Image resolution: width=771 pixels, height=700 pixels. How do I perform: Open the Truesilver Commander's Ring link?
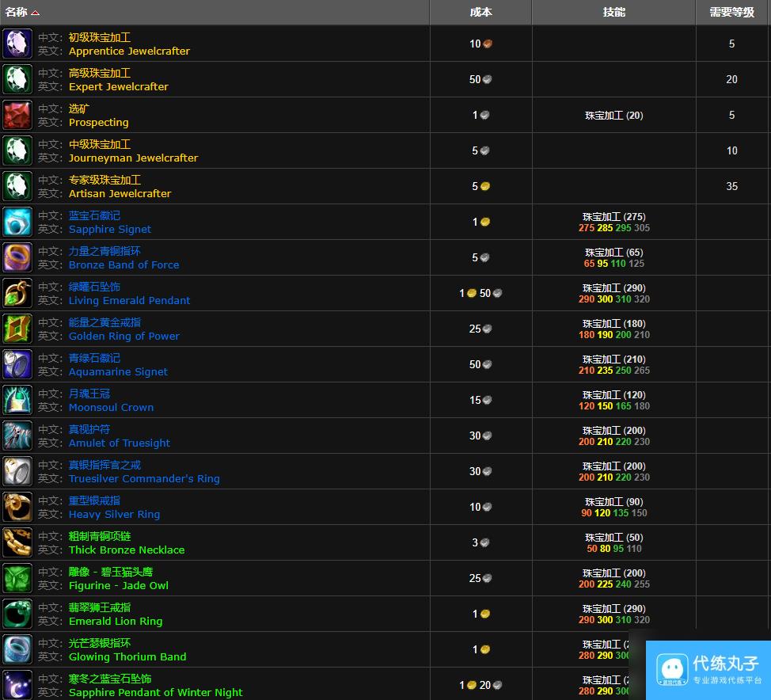144,478
